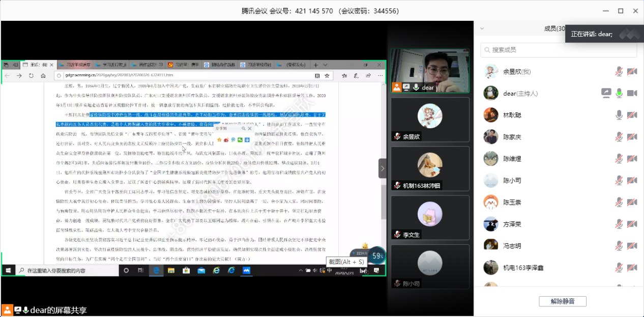Click the camera icon for 余昱欣(我)
Viewport: 644px width, 317px height.
pos(632,72)
